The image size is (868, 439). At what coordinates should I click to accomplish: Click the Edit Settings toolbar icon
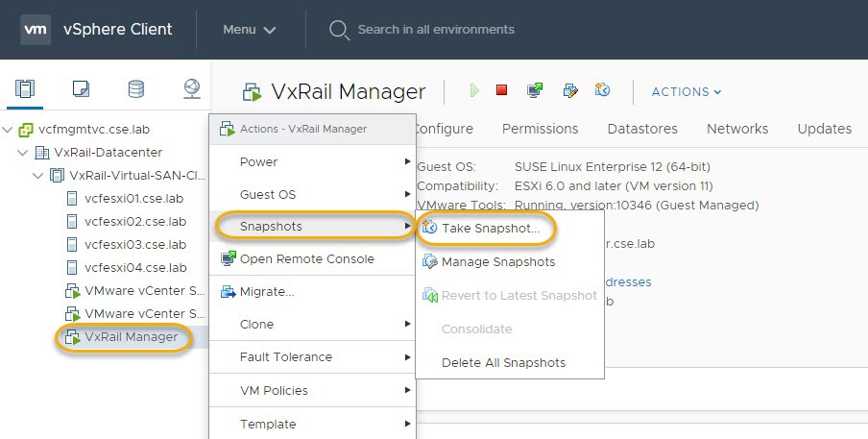click(569, 91)
